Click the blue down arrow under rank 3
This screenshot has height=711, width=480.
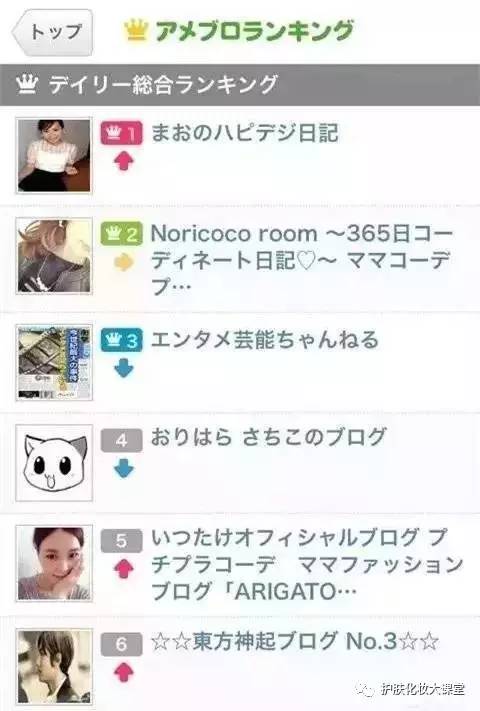124,368
